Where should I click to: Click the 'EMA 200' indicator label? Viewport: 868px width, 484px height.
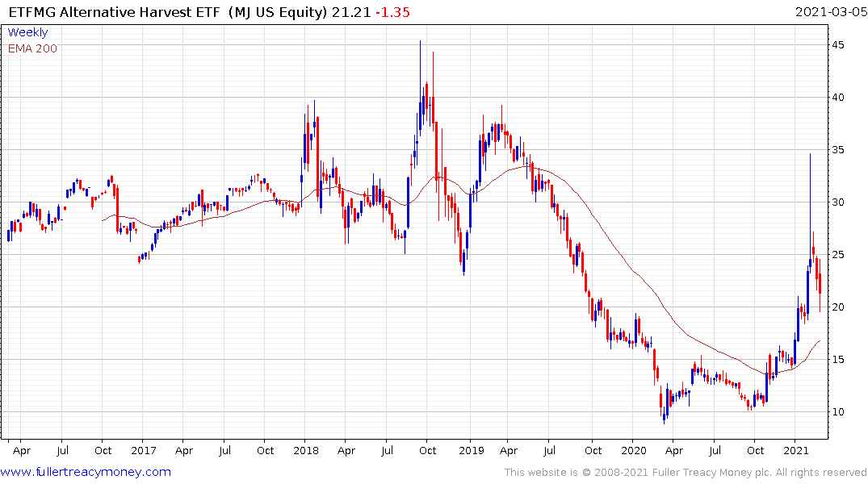32,48
